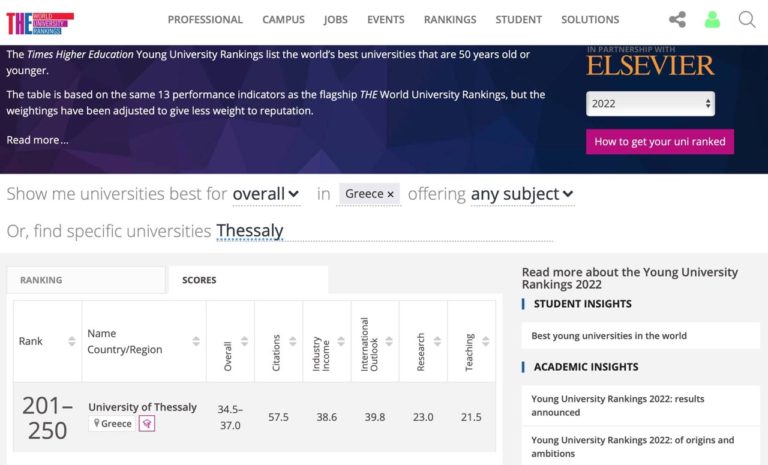Sort table by Rank column arrows
Screen dimensions: 768x465
click(x=72, y=341)
